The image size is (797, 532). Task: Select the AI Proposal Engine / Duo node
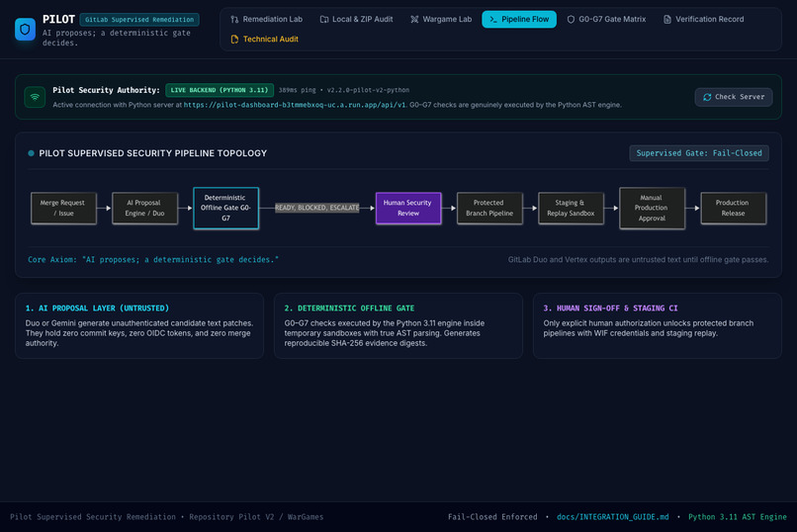point(144,208)
